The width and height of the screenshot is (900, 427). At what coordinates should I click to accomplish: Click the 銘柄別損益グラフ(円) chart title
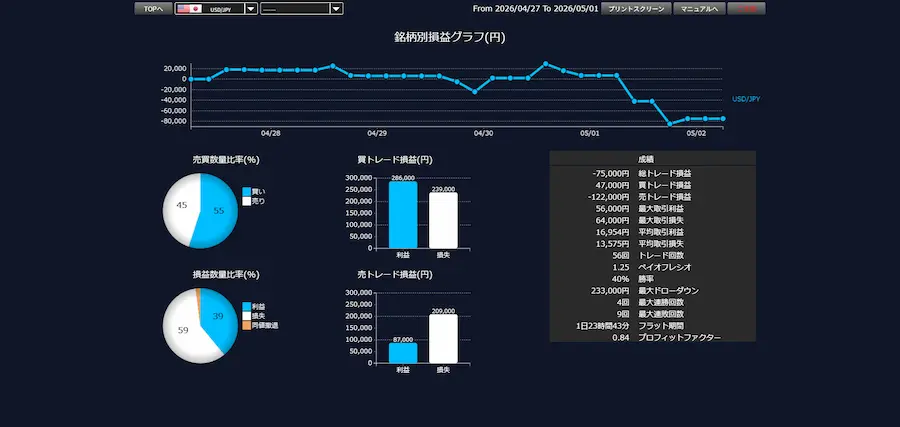pyautogui.click(x=449, y=37)
